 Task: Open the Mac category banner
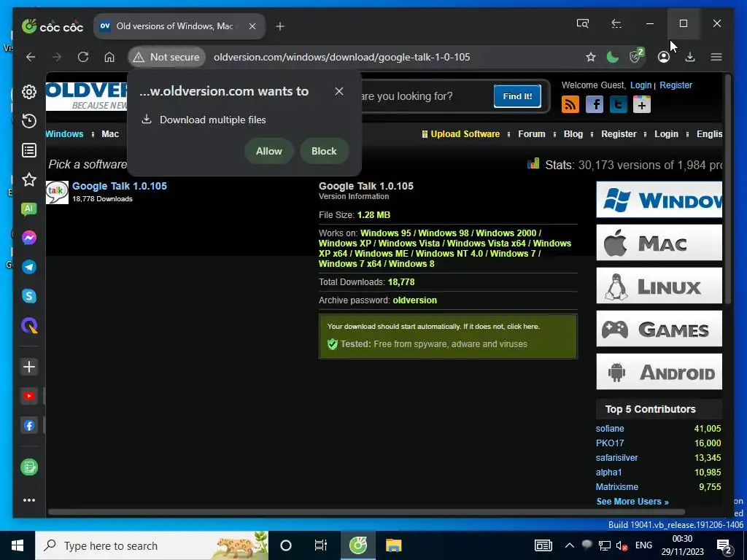coord(659,242)
